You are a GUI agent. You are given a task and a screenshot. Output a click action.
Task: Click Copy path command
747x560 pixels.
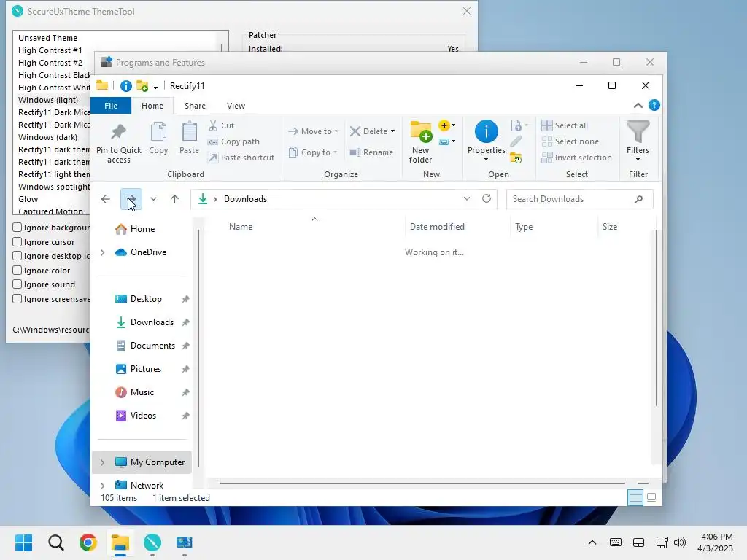234,141
